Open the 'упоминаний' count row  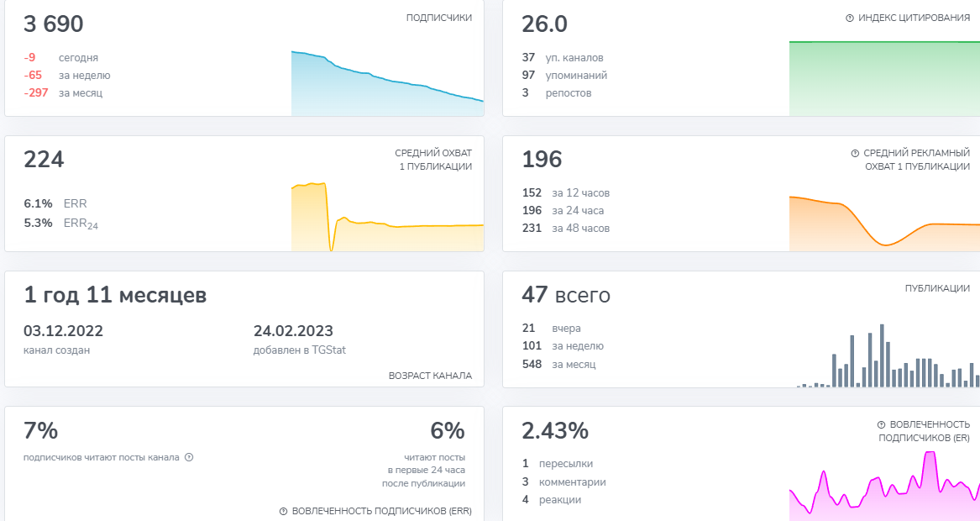coord(565,76)
